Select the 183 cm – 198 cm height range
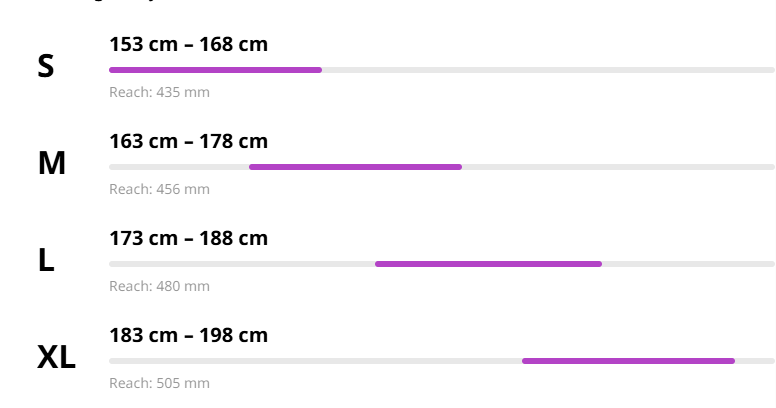 tap(188, 335)
